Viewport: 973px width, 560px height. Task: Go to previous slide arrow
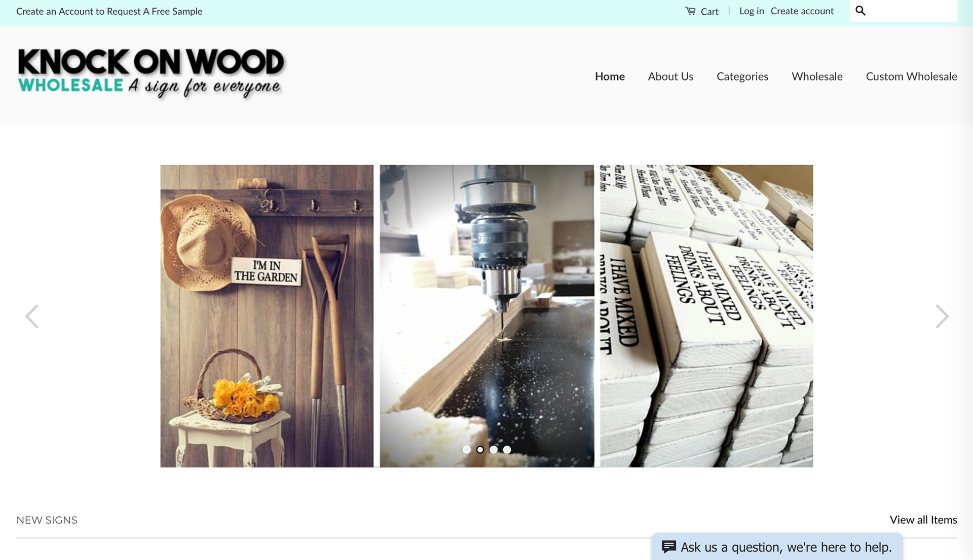(x=32, y=316)
